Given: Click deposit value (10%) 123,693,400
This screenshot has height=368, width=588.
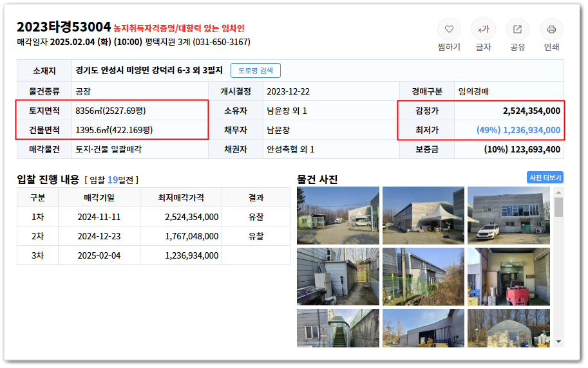Looking at the screenshot, I should tap(522, 149).
